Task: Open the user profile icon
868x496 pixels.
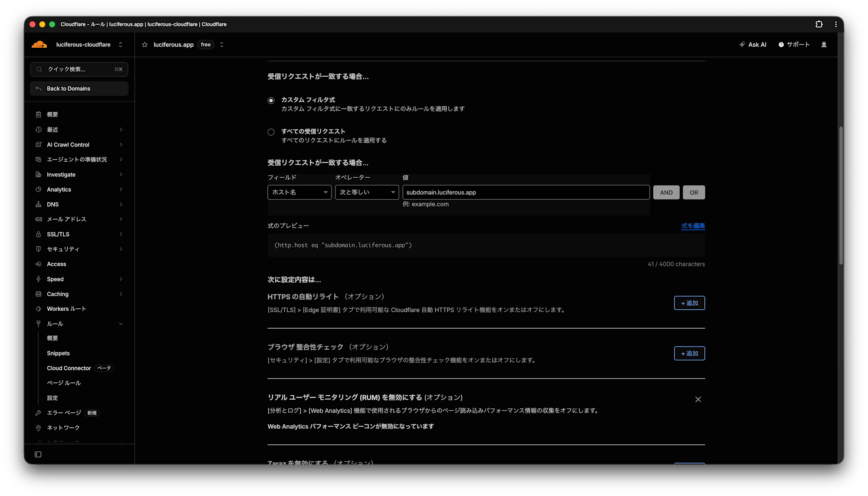Action: tap(824, 45)
